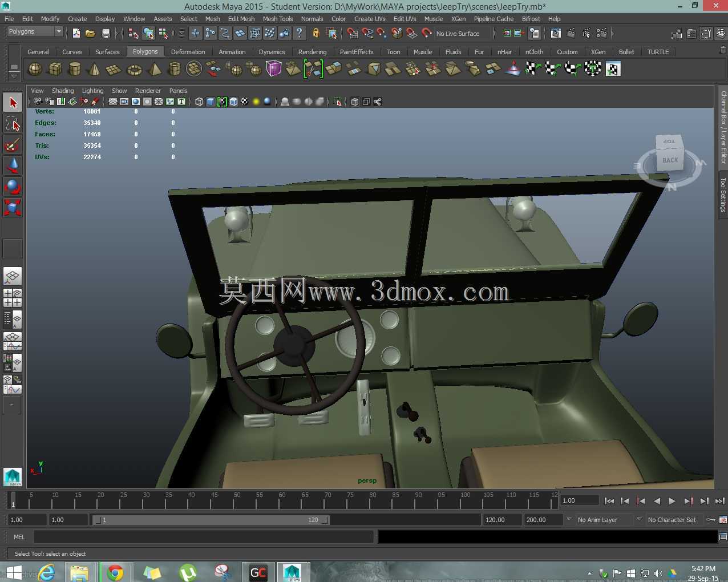
Task: Create a new scene icon
Action: tap(76, 33)
